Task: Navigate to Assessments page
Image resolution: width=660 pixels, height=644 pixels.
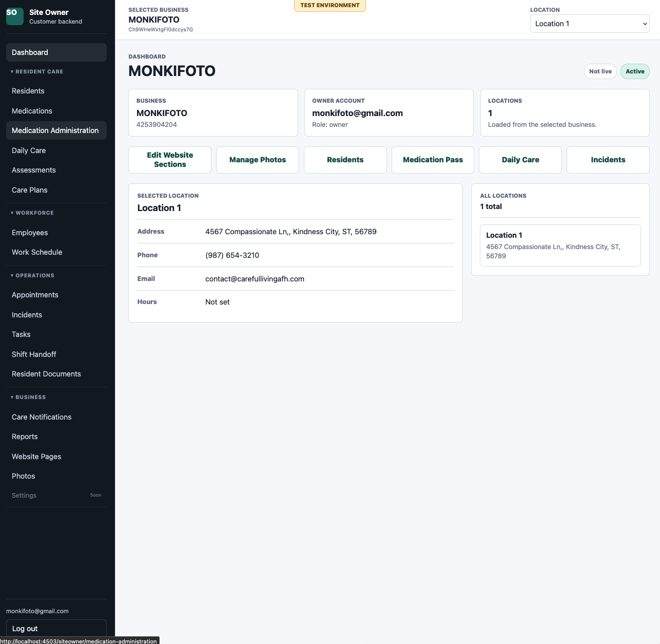Action: click(56, 170)
